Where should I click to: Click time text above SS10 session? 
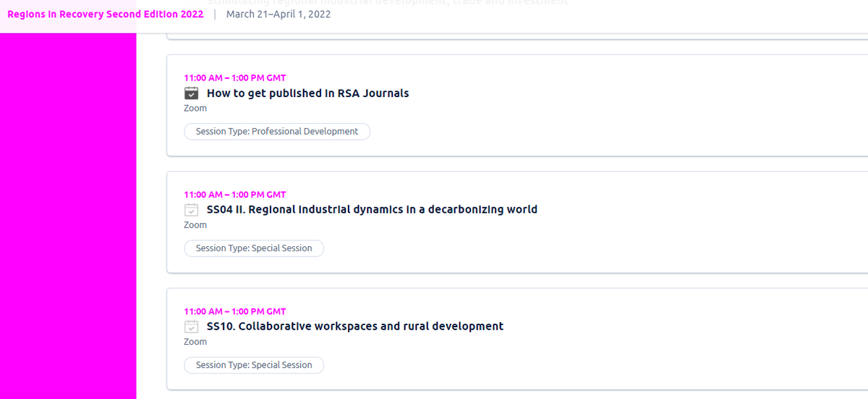click(235, 311)
